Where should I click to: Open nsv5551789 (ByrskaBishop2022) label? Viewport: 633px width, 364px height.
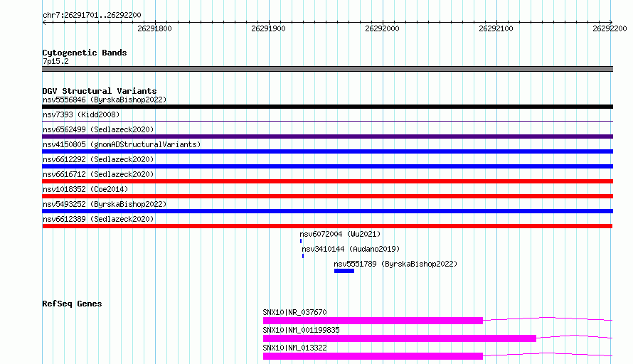point(395,264)
